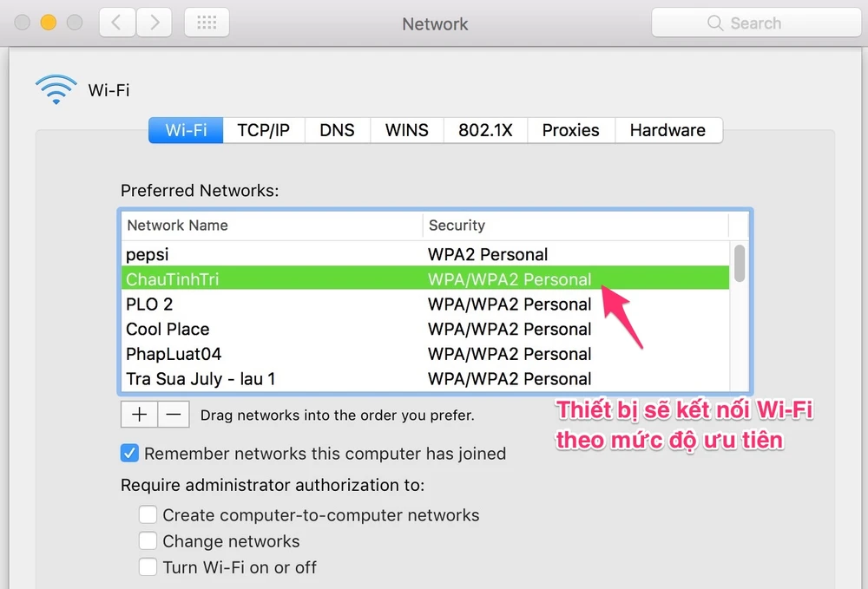
Task: Remove selected network with the minus button
Action: (174, 415)
